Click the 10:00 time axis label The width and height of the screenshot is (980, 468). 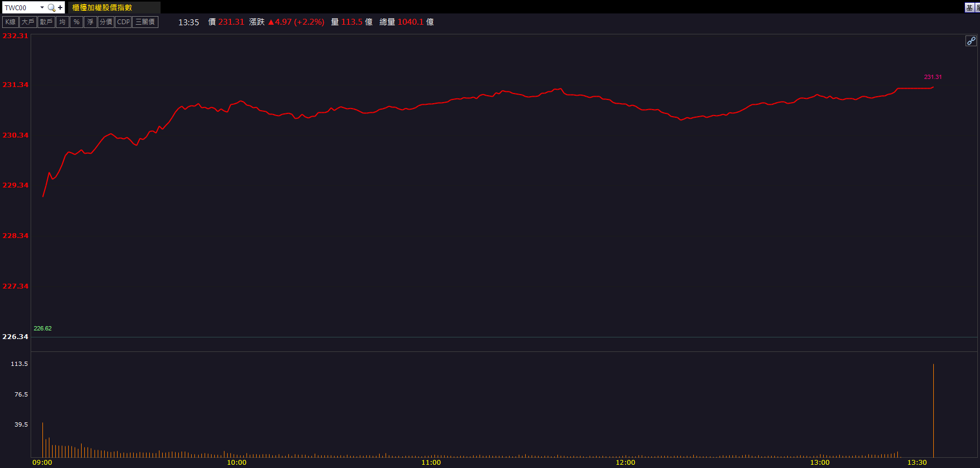pos(237,463)
